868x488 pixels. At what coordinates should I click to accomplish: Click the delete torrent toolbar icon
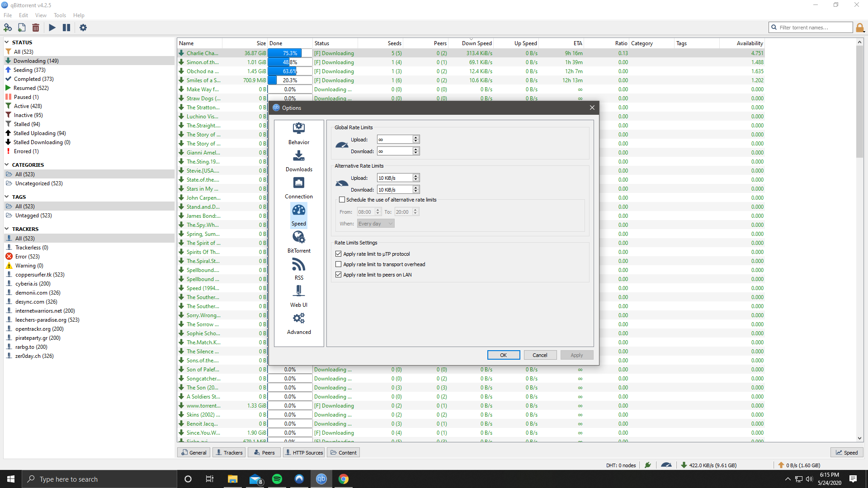36,28
